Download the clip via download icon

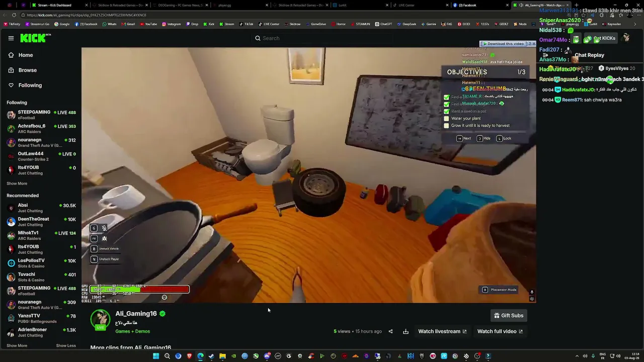coord(406,331)
